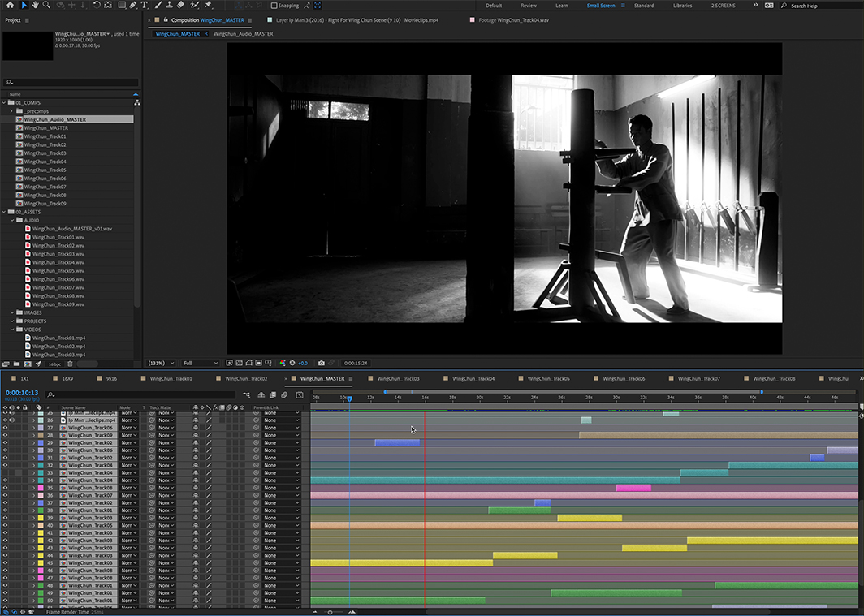Select the Puppet Pin tool
Image resolution: width=864 pixels, height=616 pixels.
208,5
